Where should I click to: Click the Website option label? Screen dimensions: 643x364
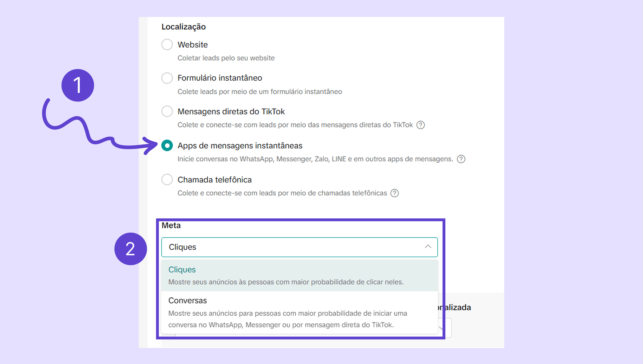192,45
